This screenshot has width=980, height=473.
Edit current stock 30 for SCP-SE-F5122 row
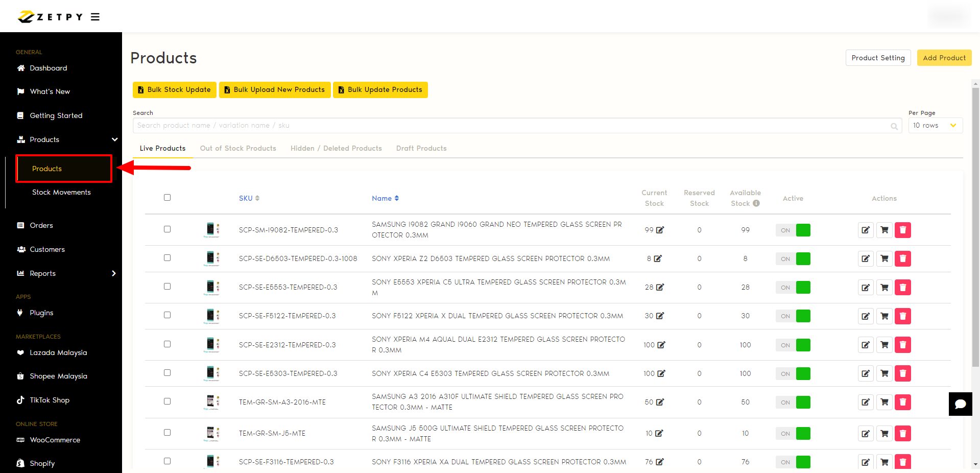click(660, 316)
